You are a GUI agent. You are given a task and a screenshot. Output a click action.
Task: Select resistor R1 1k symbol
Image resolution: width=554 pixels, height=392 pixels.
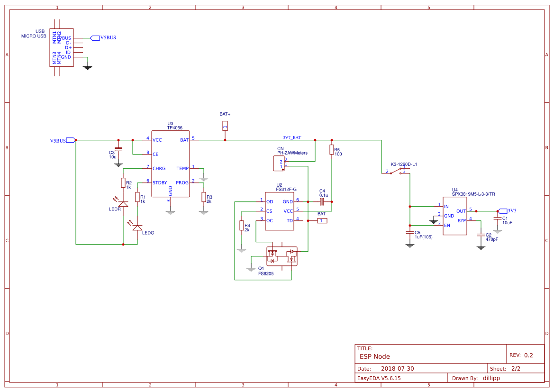[137, 197]
